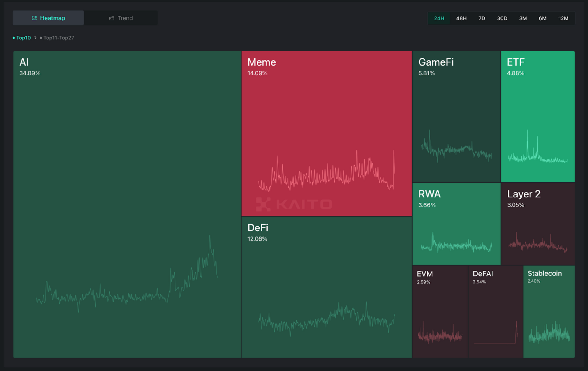Select the 6M time range

click(x=542, y=18)
